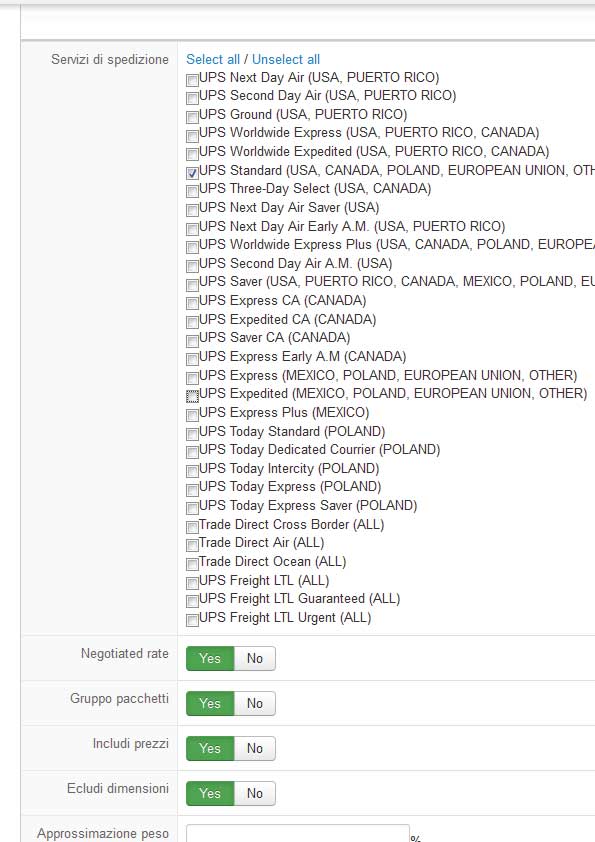This screenshot has width=595, height=842.
Task: Check UPS Today Dedicated Courrier (POLAND)
Action: (x=192, y=452)
